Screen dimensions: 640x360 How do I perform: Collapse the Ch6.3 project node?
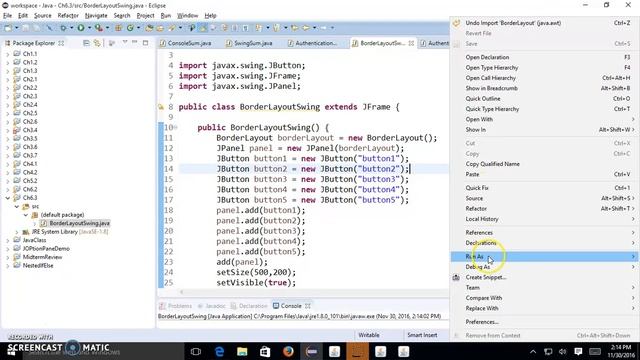pos(7,198)
